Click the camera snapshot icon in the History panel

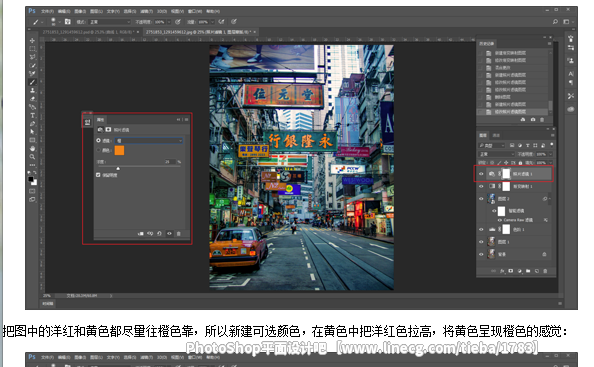click(x=533, y=120)
